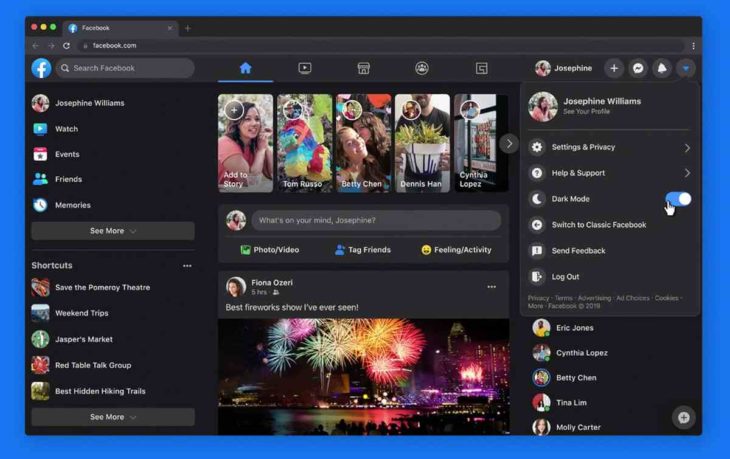Screen dimensions: 730x459
Task: Expand Settings & Privacy submenu
Action: pos(610,147)
